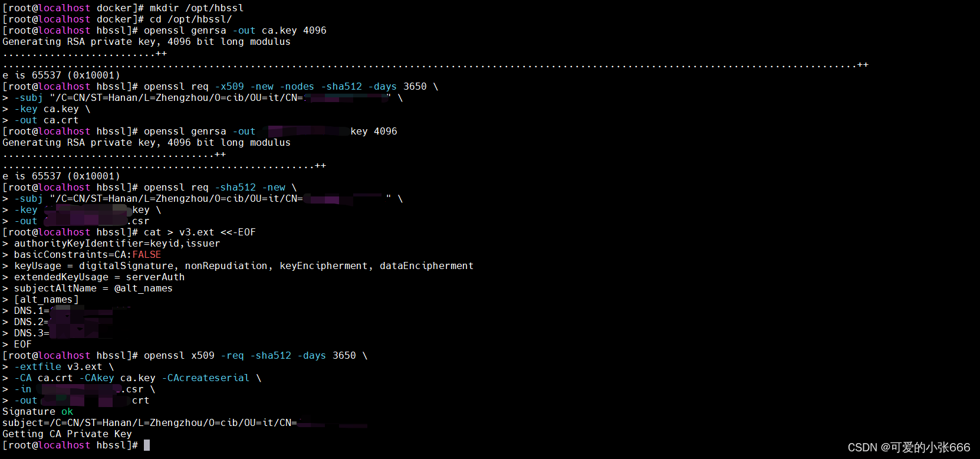Click first 'Generating RSA private key' output line

click(x=146, y=42)
